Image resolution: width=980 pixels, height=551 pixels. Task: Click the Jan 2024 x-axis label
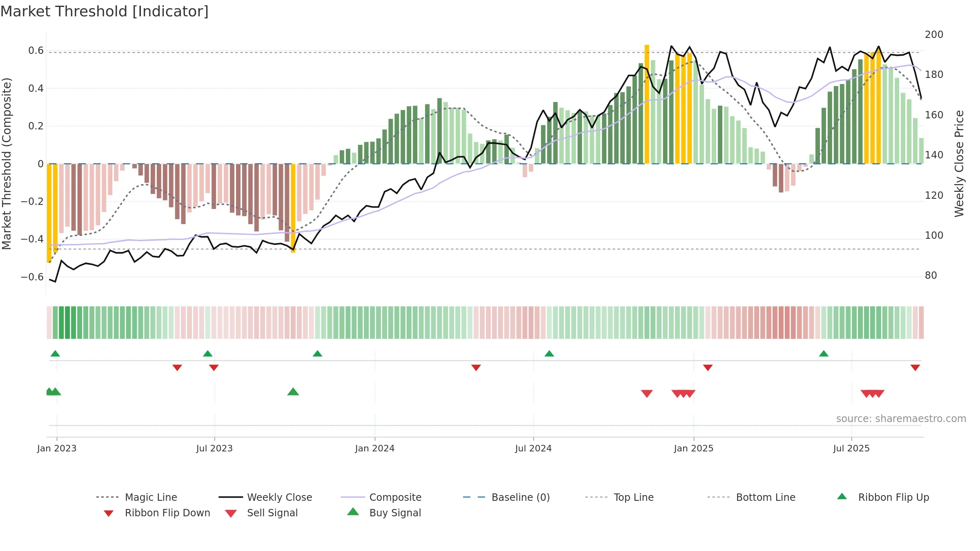coord(375,449)
